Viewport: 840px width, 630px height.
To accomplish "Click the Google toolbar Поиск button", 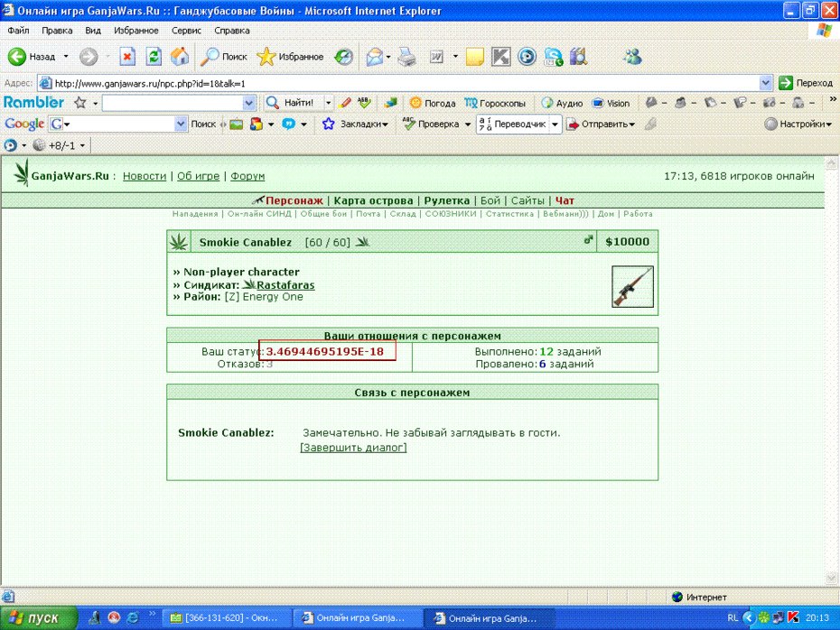I will (x=203, y=125).
